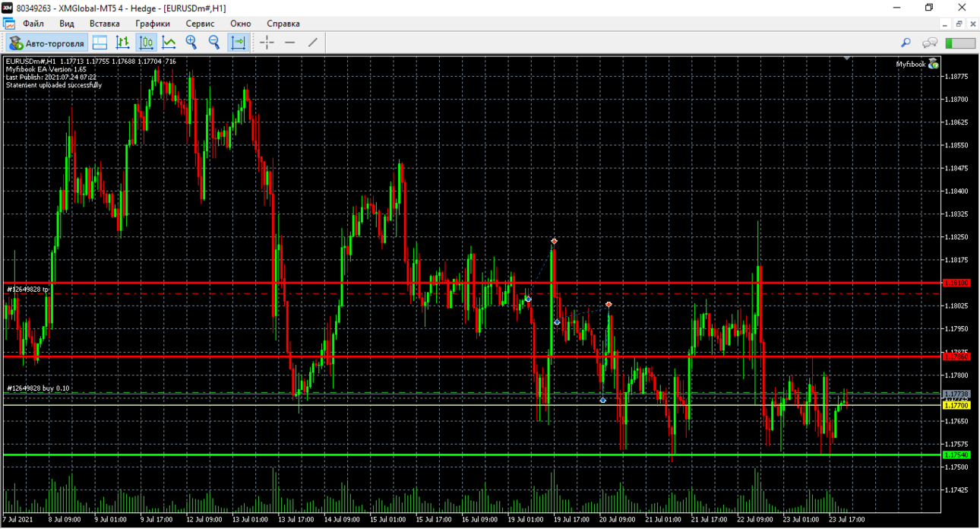
Task: Switch chart to bar chart view
Action: 122,43
